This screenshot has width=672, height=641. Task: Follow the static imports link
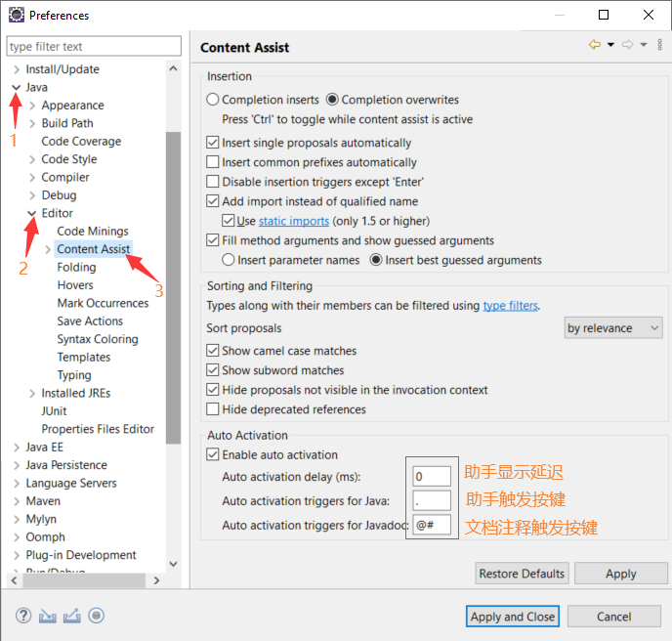294,221
